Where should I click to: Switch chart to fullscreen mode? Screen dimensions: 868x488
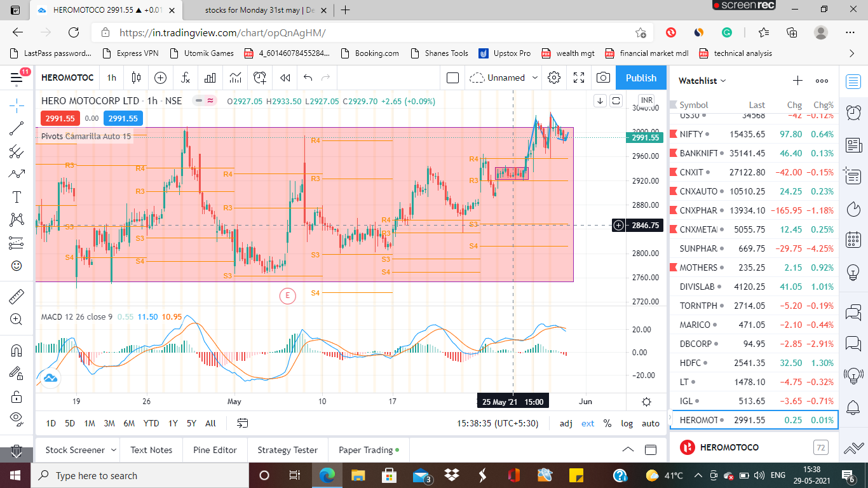[579, 78]
